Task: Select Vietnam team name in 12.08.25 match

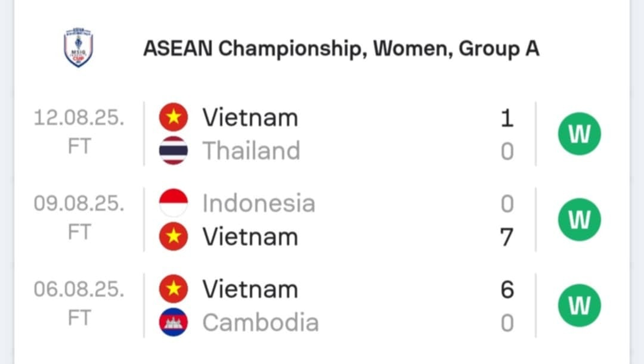Action: click(250, 117)
